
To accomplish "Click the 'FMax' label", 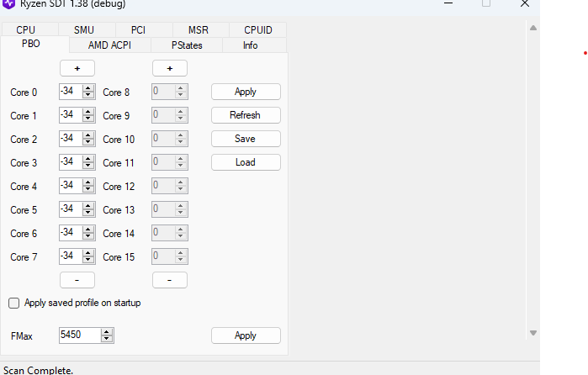I will coord(22,336).
